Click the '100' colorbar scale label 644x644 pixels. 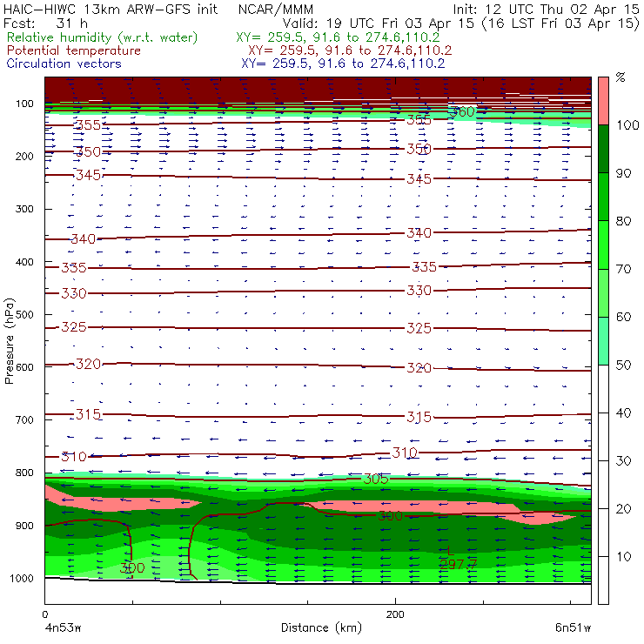click(x=627, y=124)
